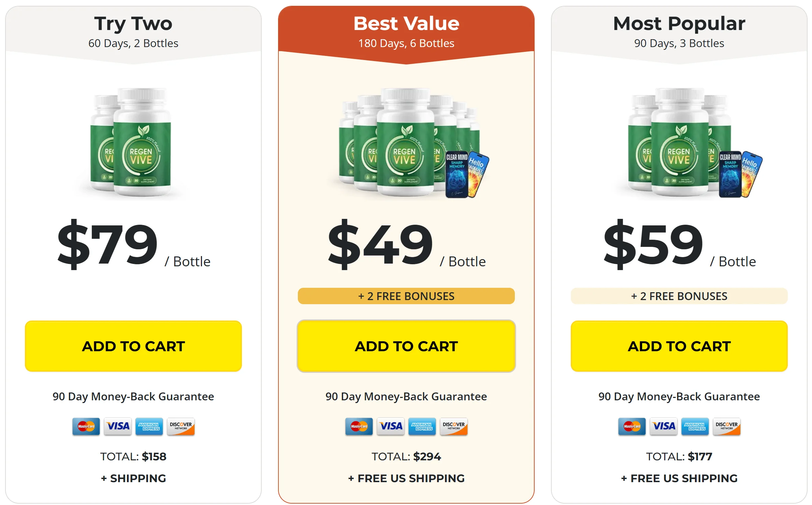Click the $49 per bottle price
The width and height of the screenshot is (812, 505).
click(x=406, y=244)
